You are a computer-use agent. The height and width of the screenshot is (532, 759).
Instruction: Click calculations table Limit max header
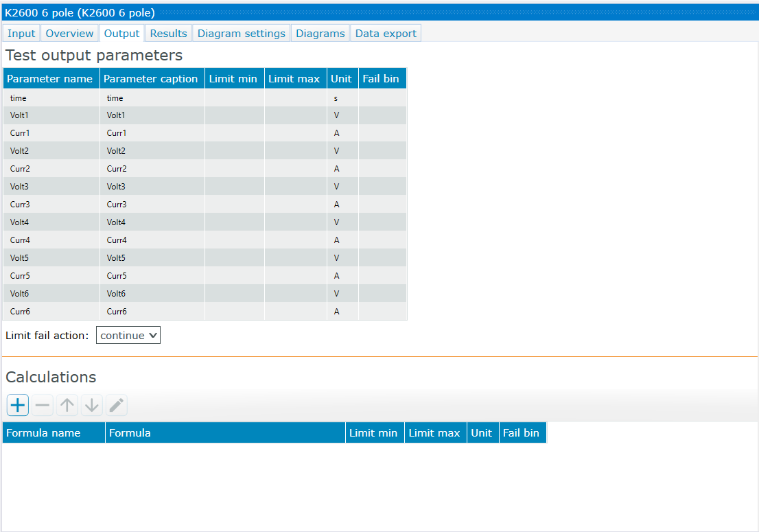436,432
